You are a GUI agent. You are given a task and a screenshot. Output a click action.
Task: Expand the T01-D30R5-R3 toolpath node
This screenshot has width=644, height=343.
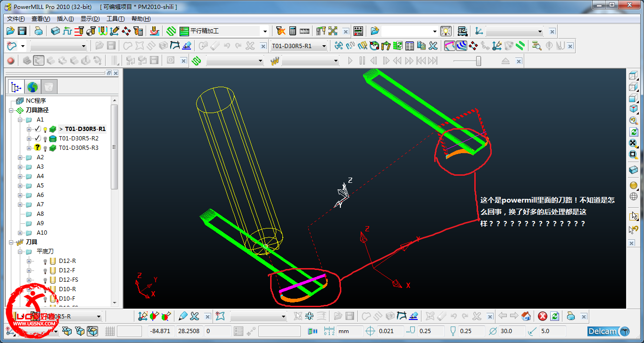tap(29, 148)
